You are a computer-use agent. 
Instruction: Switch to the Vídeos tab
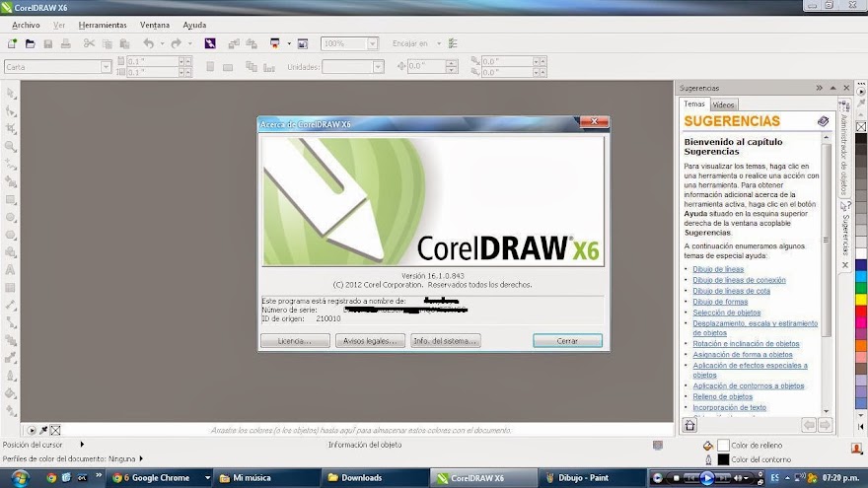click(723, 105)
